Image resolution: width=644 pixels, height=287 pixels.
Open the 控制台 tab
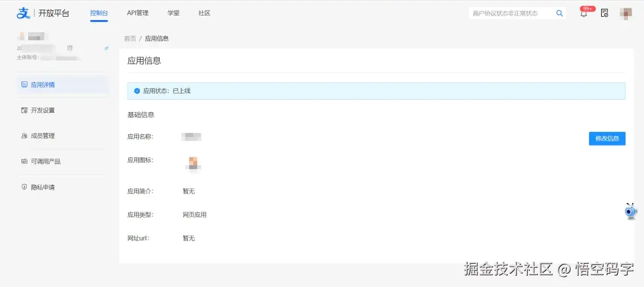(x=99, y=13)
